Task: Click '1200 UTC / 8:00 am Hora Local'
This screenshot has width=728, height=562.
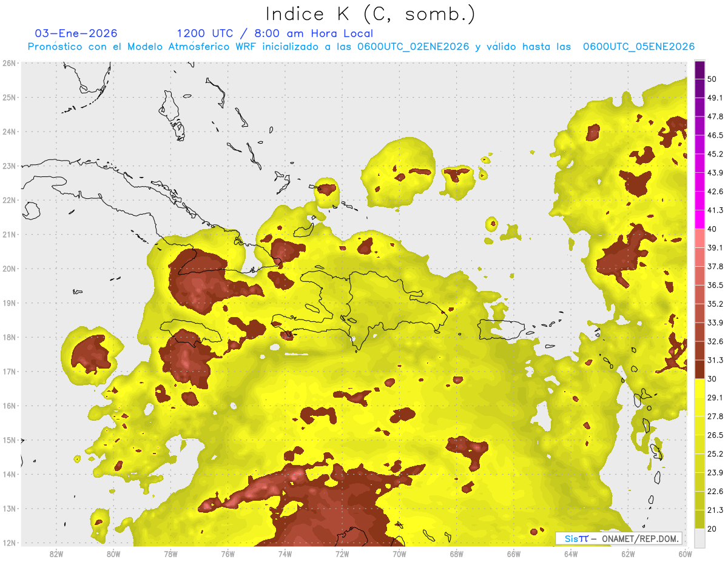Action: 275,33
